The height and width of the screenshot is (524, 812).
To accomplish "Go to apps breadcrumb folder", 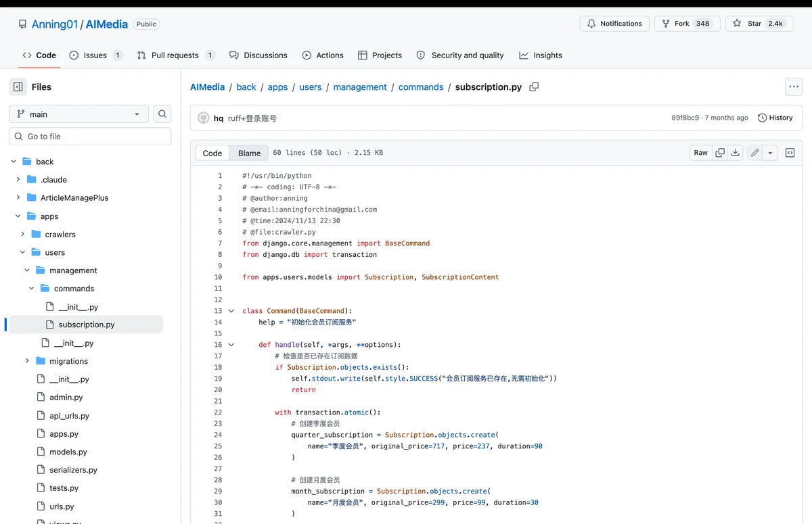I will (x=277, y=87).
